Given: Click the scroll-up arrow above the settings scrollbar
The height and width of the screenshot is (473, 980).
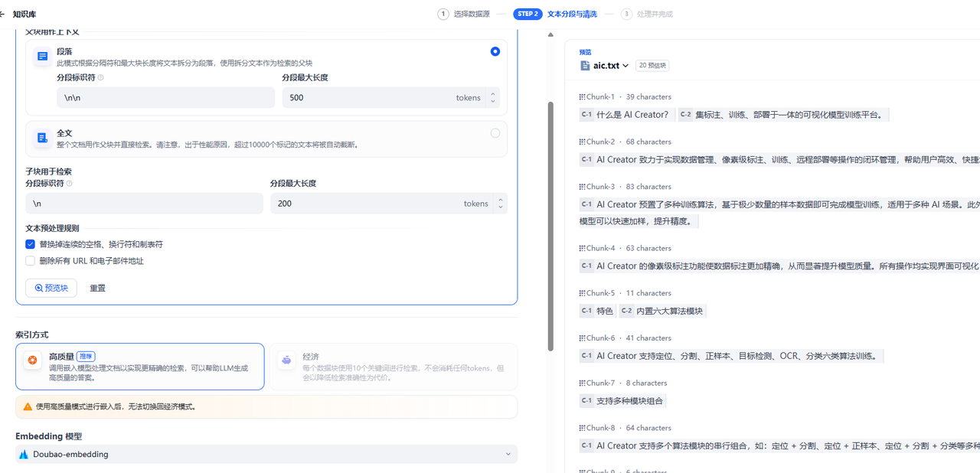Looking at the screenshot, I should point(551,34).
